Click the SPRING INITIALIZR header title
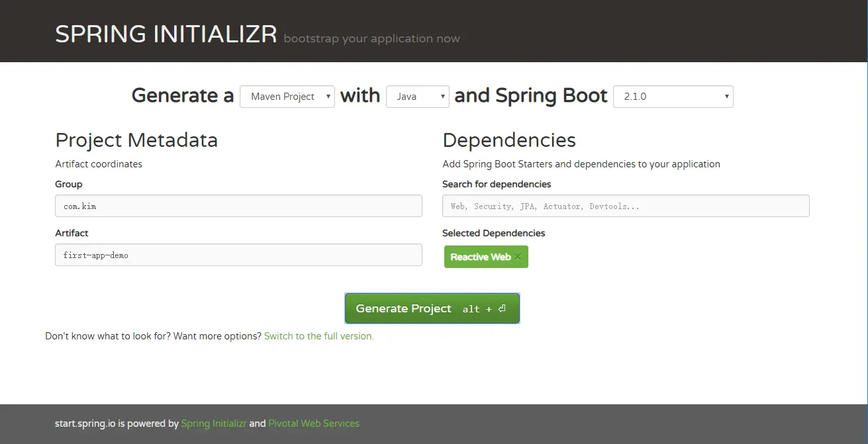 point(166,34)
